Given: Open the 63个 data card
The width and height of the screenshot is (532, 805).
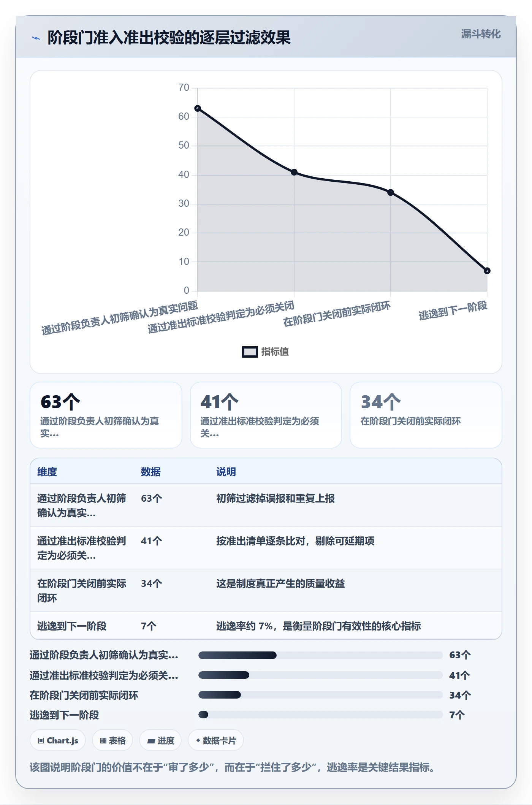Looking at the screenshot, I should click(106, 415).
